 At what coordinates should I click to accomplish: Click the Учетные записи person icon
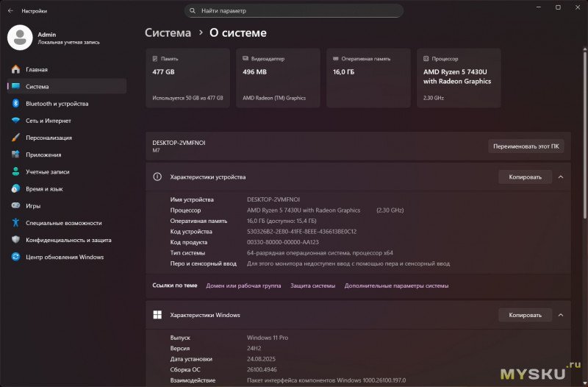point(15,171)
